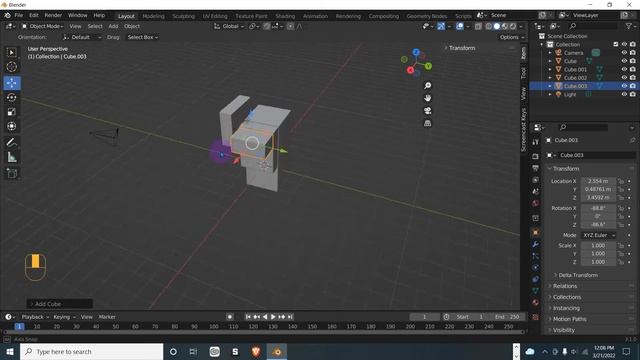Hide the Camera with its eye icon
Screen dimensions: 640x360
pyautogui.click(x=624, y=53)
